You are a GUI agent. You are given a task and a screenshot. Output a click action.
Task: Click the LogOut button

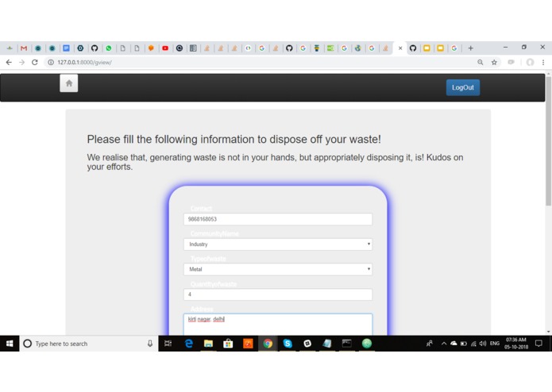click(x=462, y=87)
